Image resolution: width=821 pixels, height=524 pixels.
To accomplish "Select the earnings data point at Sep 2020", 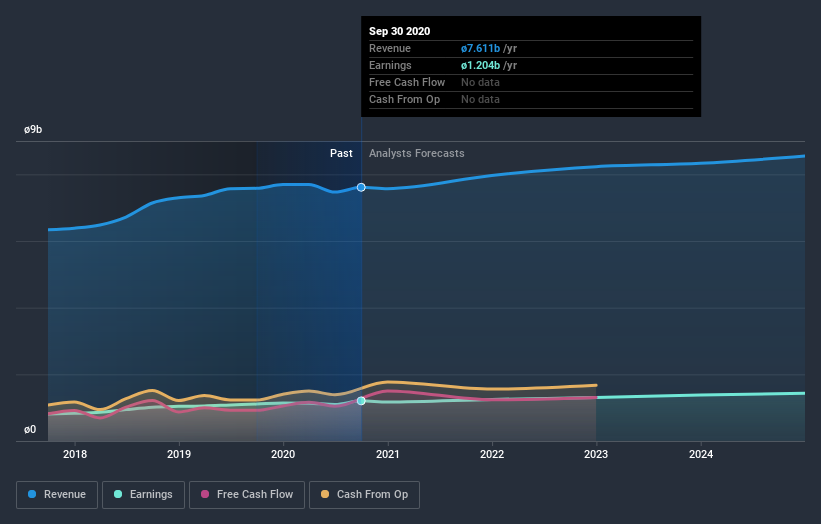I will coord(361,401).
